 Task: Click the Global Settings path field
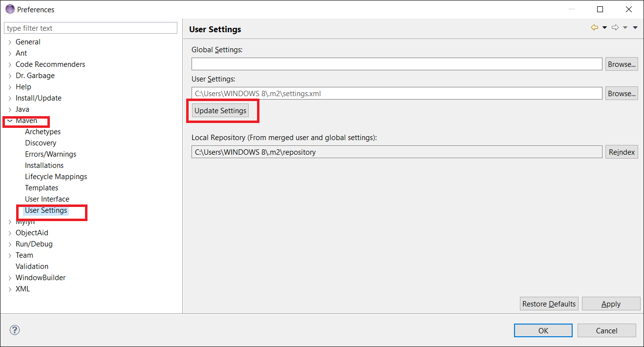coord(397,64)
